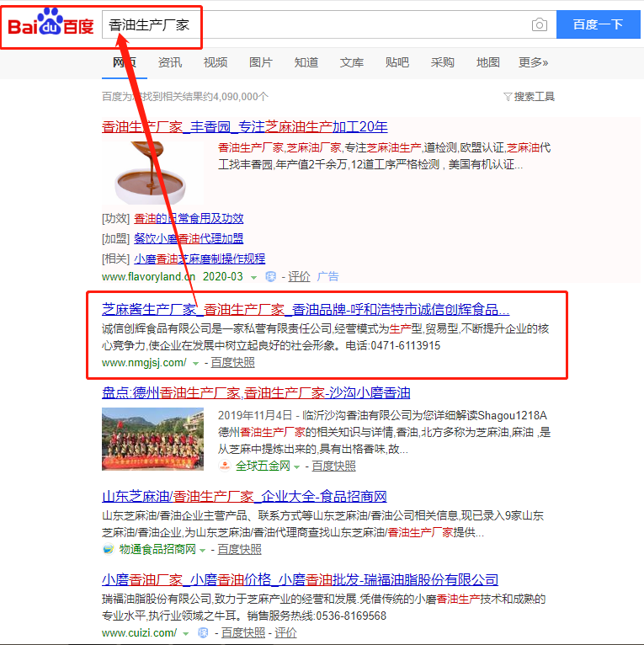Click the camera image search icon
Viewport: 644px width, 645px height.
click(539, 25)
